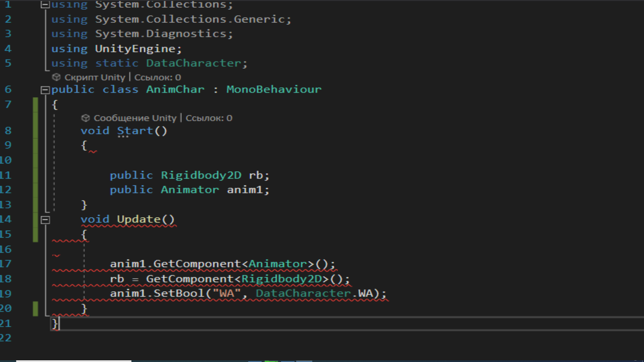Click the Start method name
Screen dimensions: 644x362
pos(135,131)
